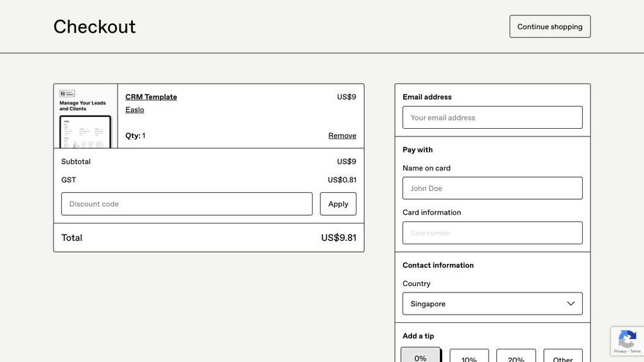Focus the Discount code field
This screenshot has height=362, width=644.
(187, 204)
